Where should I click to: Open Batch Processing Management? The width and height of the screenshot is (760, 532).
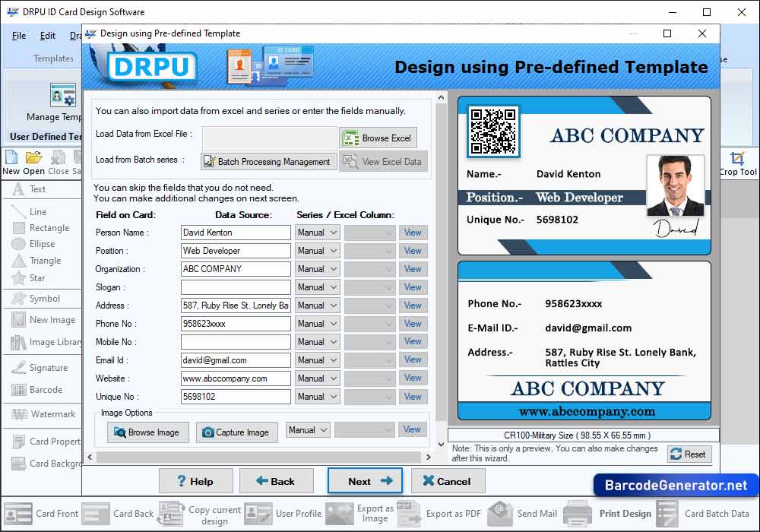[268, 161]
